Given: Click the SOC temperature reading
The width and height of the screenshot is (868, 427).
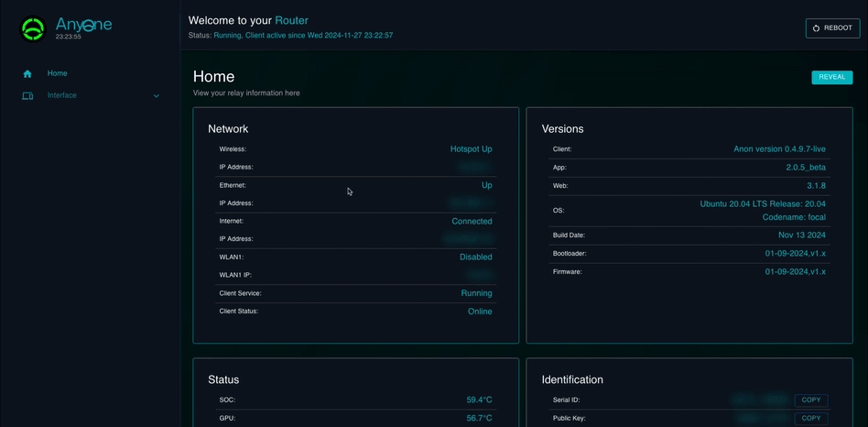Looking at the screenshot, I should point(479,400).
